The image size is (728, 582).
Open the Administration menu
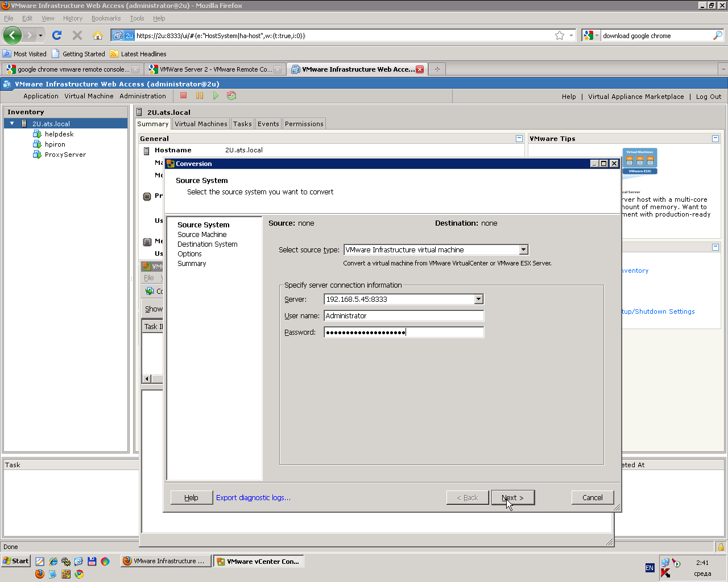(143, 96)
